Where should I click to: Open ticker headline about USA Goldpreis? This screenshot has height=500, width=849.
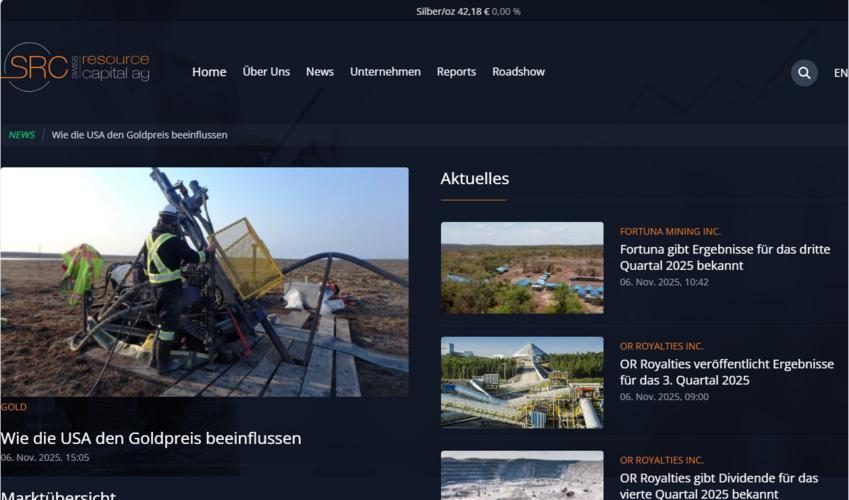[139, 135]
